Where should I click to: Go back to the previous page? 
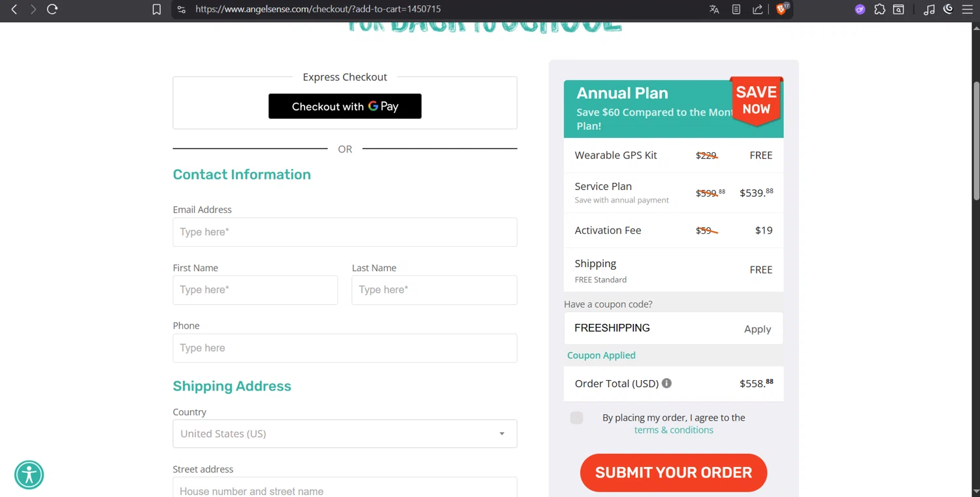tap(14, 9)
